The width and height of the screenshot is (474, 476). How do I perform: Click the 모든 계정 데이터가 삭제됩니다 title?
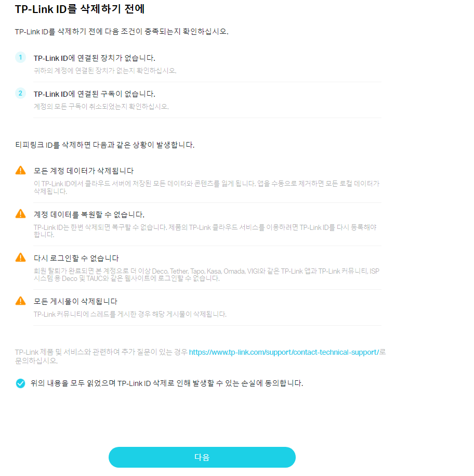(x=84, y=171)
